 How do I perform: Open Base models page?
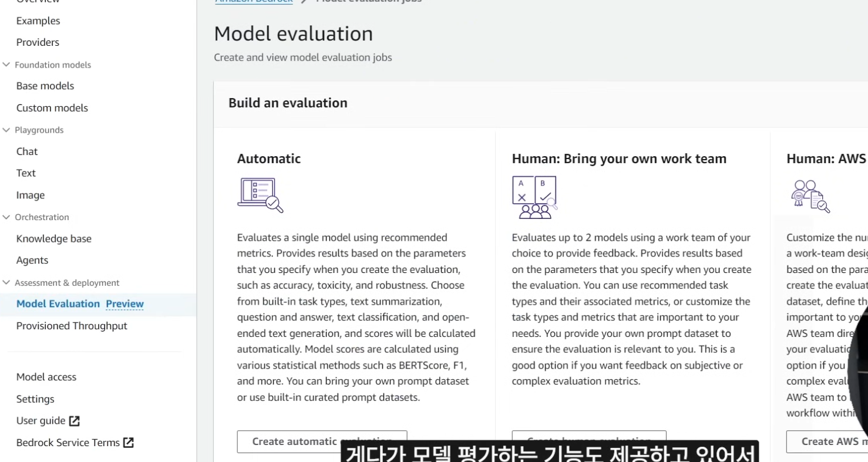45,86
